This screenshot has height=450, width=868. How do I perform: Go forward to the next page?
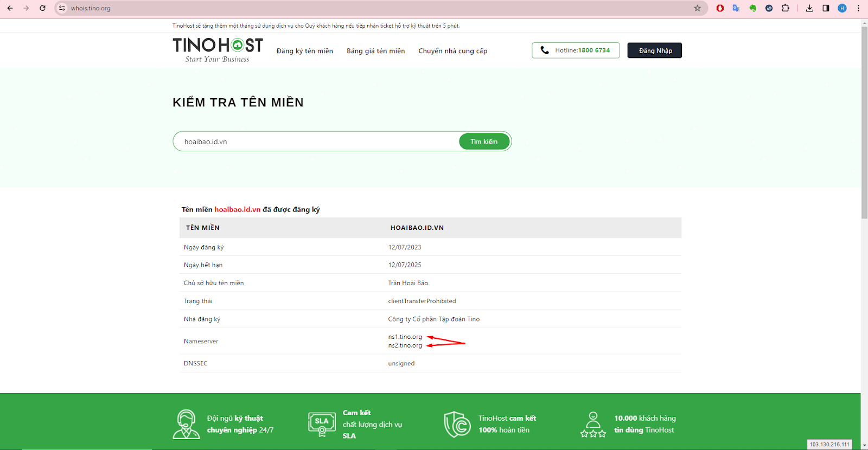click(26, 8)
